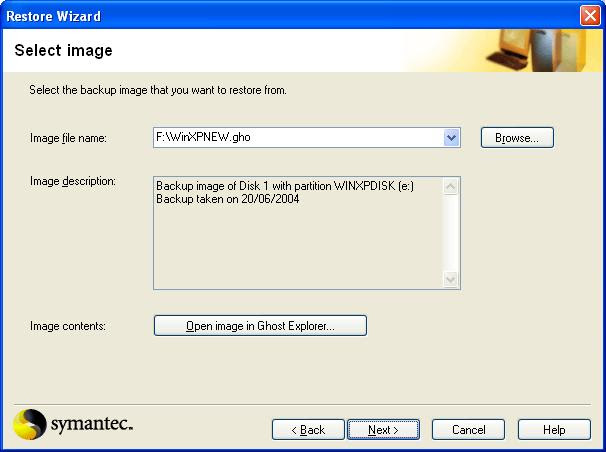Open Help for this wizard
Image resolution: width=606 pixels, height=452 pixels.
(554, 430)
